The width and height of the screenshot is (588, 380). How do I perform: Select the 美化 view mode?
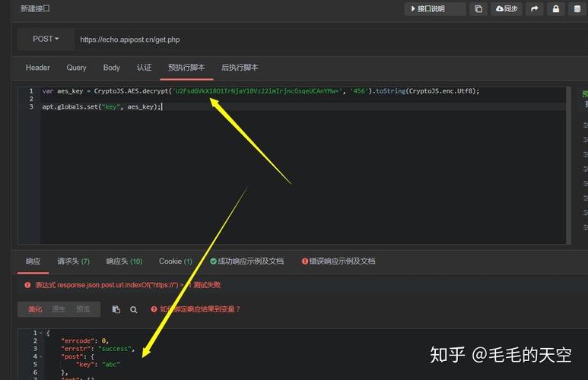click(x=35, y=309)
